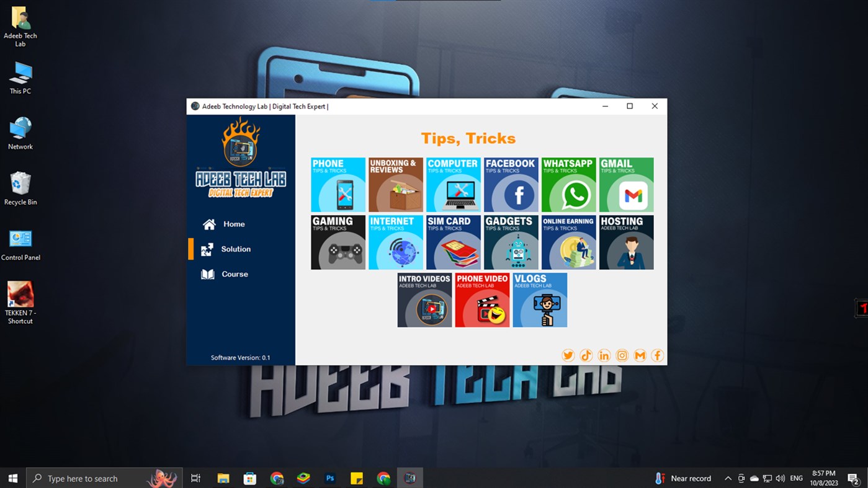
Task: Open Unboxing & Reviews tile
Action: point(395,184)
